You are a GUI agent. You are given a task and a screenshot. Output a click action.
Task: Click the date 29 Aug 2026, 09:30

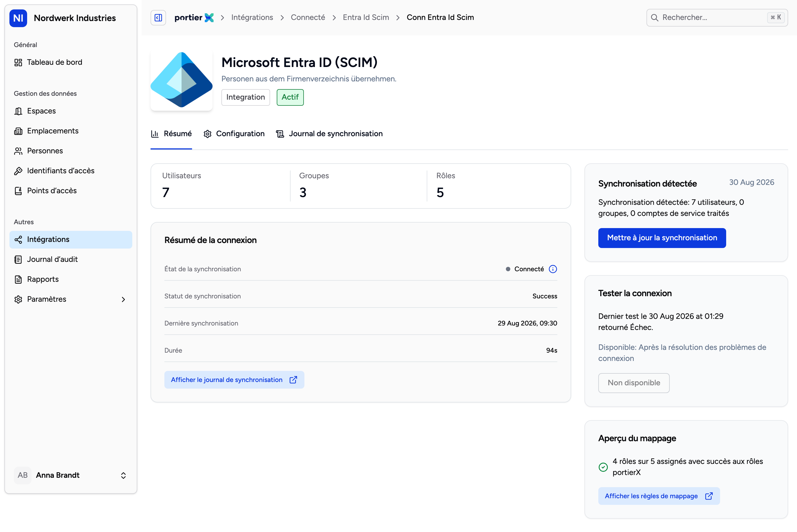click(527, 323)
